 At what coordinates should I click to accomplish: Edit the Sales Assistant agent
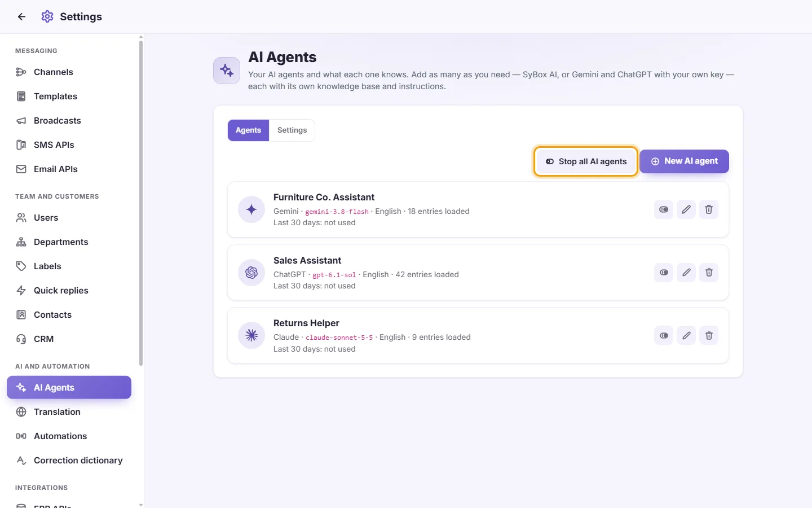click(686, 273)
